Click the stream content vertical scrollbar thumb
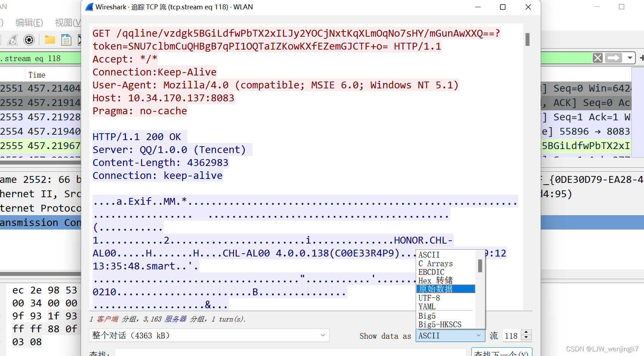 point(527,40)
